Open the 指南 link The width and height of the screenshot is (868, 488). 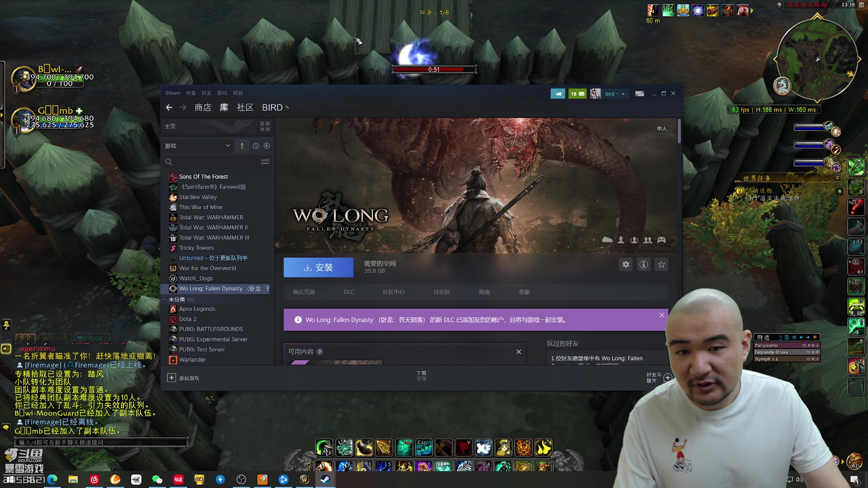pyautogui.click(x=484, y=292)
